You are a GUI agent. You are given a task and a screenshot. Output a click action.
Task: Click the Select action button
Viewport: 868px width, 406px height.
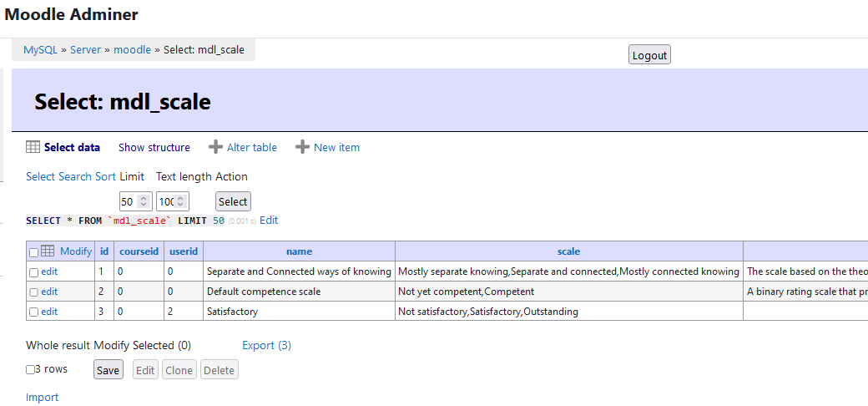(x=233, y=201)
